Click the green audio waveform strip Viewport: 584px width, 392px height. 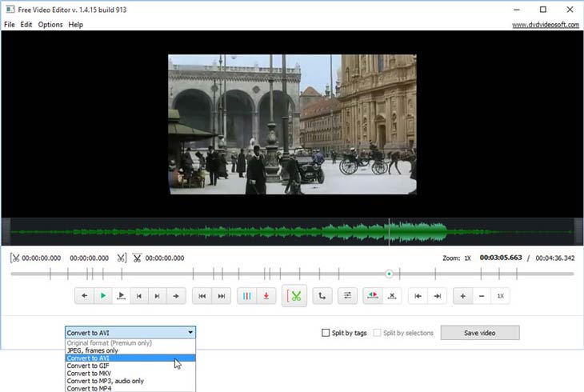point(292,232)
